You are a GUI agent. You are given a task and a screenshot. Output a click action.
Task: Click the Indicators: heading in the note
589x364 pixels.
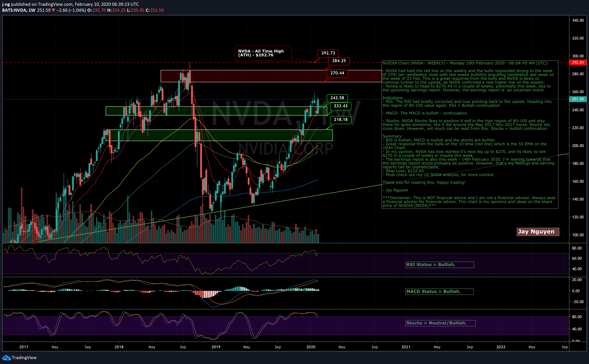393,98
